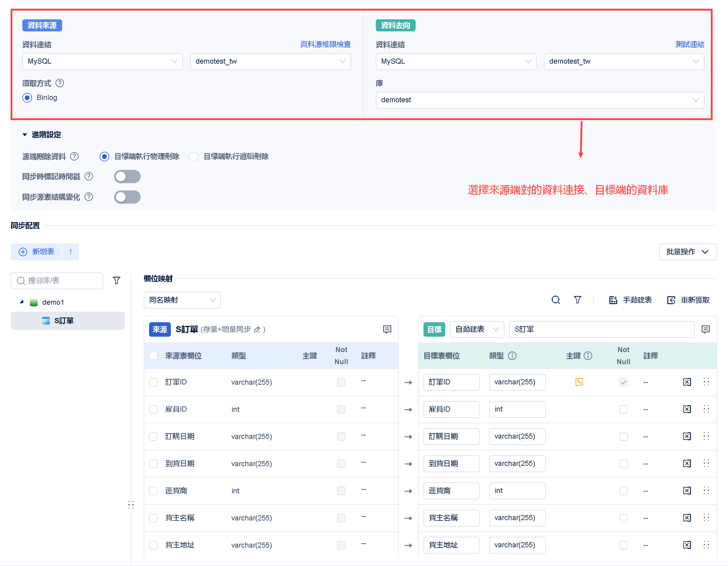The width and height of the screenshot is (728, 566).
Task: Click the primary key icon in the 訂單ID target row
Action: [579, 382]
